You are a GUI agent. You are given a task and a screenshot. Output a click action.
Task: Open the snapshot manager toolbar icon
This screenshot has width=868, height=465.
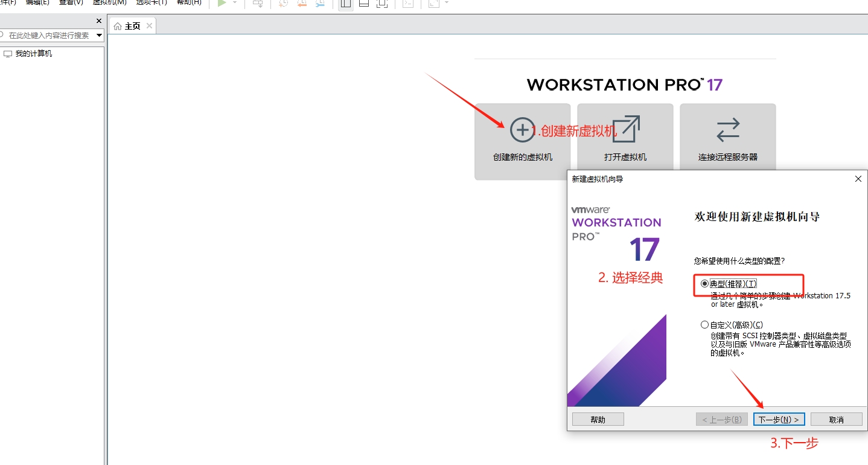click(x=319, y=3)
